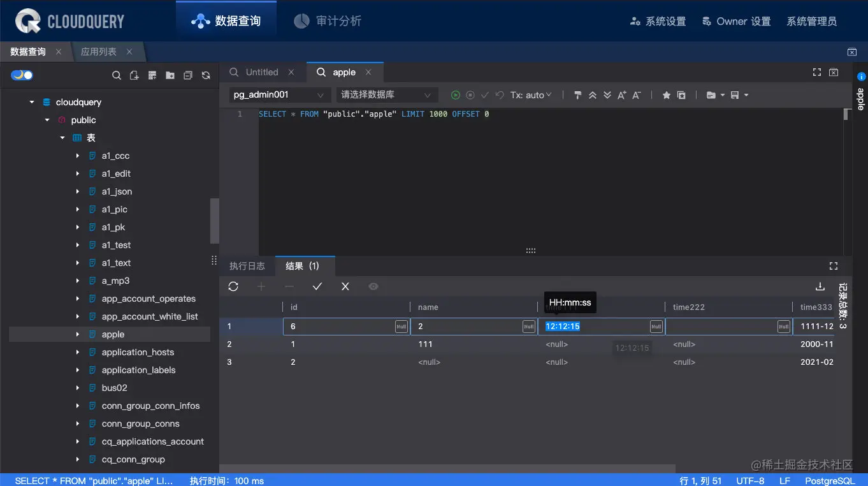This screenshot has width=868, height=486.
Task: Toggle Null button in the time222 cell
Action: pos(784,327)
